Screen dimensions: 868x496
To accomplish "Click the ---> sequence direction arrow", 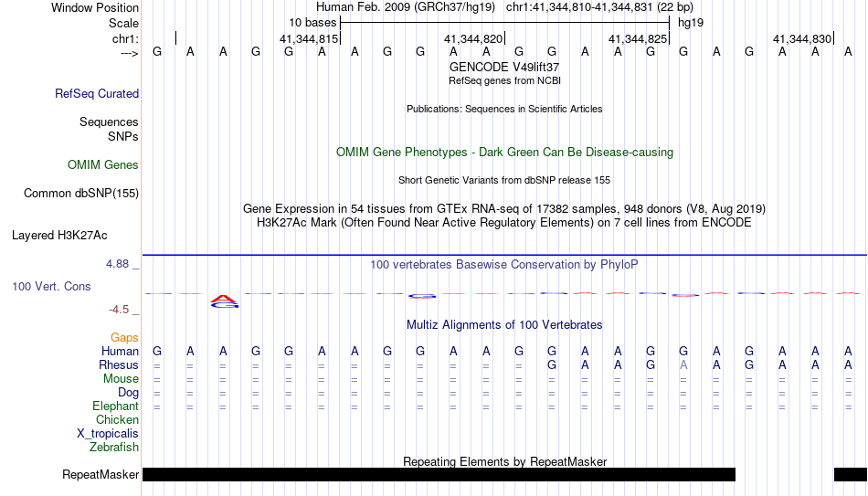I will pos(129,53).
